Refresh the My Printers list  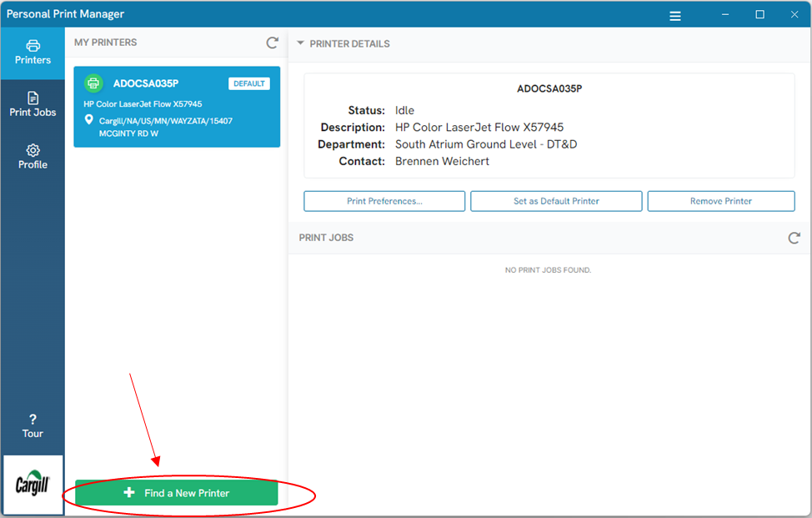pyautogui.click(x=273, y=43)
